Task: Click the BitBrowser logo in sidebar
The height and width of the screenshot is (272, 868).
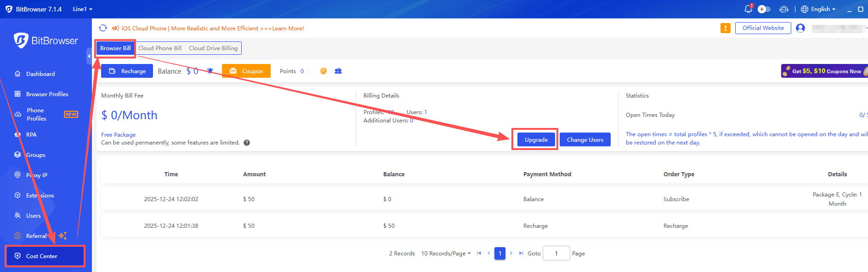Action: point(46,41)
